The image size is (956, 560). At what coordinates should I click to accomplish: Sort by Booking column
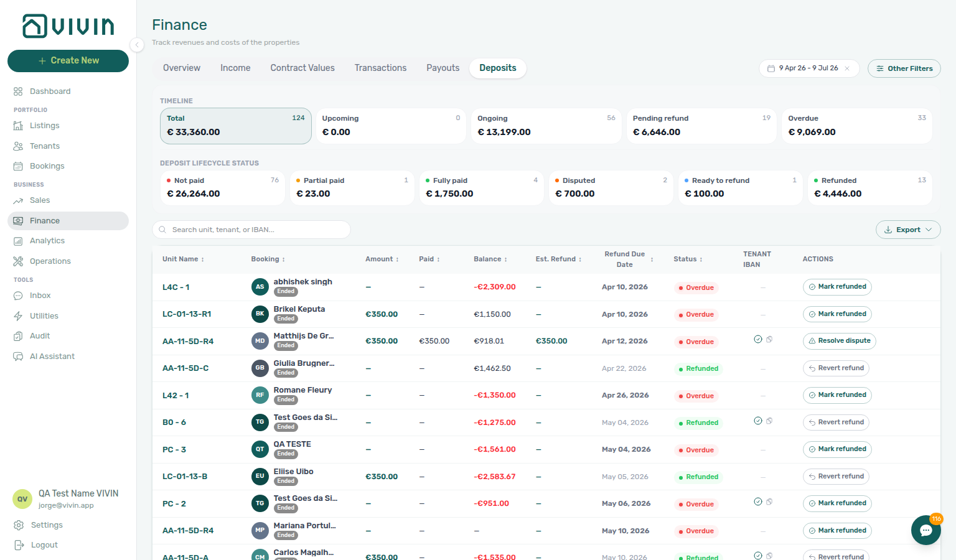268,259
